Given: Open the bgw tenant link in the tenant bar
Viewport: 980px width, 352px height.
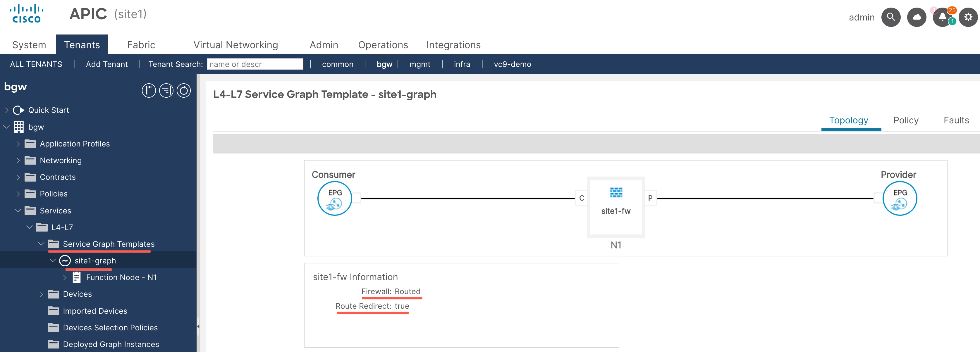Looking at the screenshot, I should [384, 64].
